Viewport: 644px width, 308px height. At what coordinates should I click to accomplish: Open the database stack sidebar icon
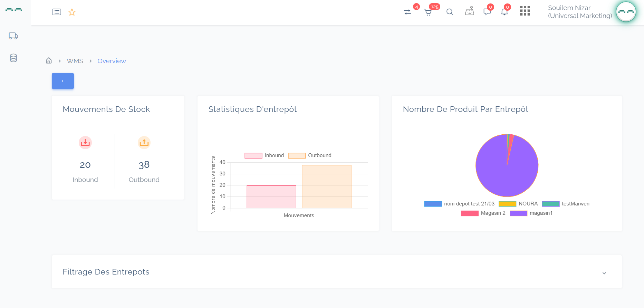pos(13,58)
